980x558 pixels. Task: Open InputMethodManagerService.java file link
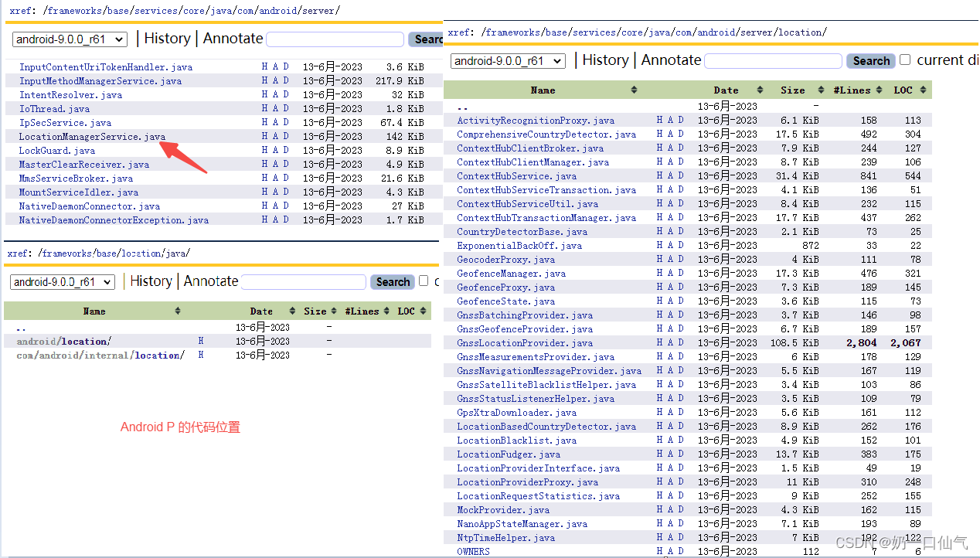[x=100, y=81]
